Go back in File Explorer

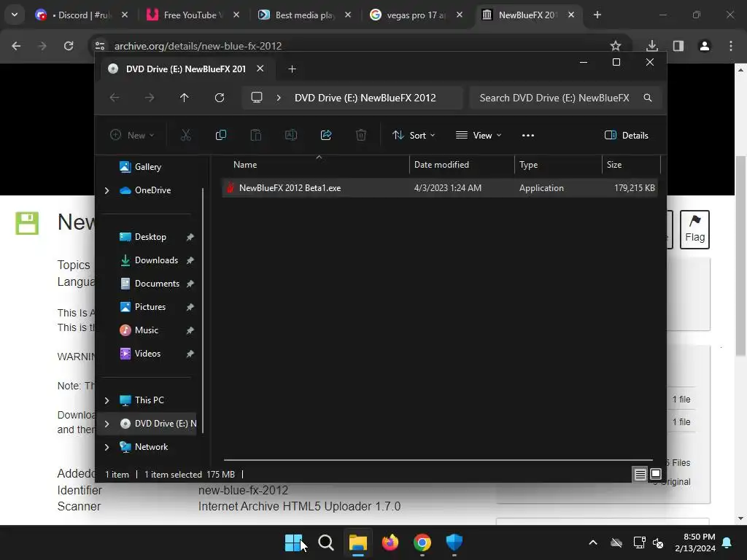pos(115,98)
